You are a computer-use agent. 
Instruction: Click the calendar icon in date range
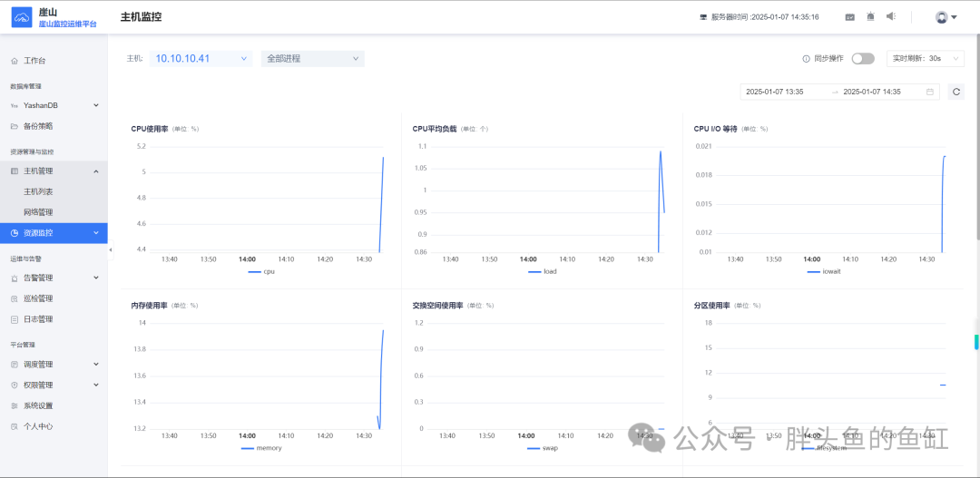click(x=930, y=92)
